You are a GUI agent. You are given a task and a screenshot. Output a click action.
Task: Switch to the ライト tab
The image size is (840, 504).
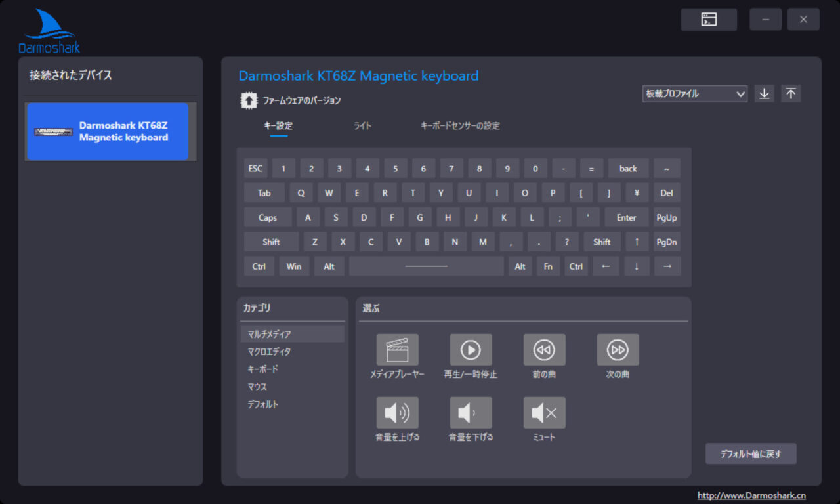(x=362, y=126)
